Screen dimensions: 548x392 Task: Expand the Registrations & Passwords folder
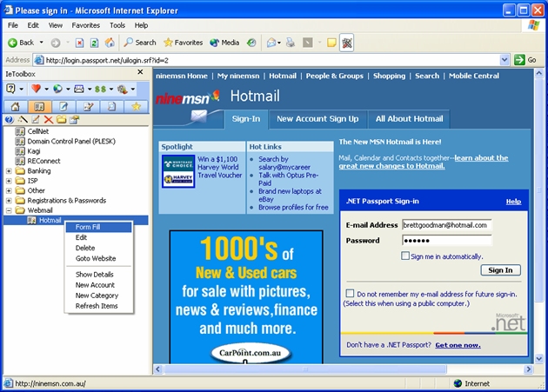pos(9,200)
